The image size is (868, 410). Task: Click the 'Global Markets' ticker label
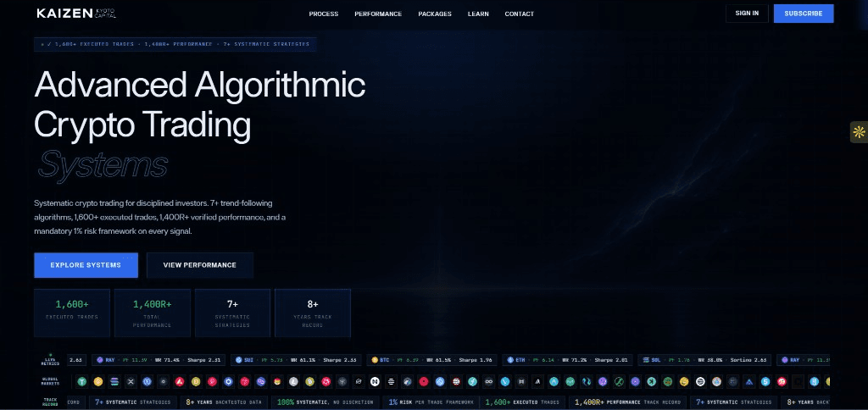click(x=50, y=381)
